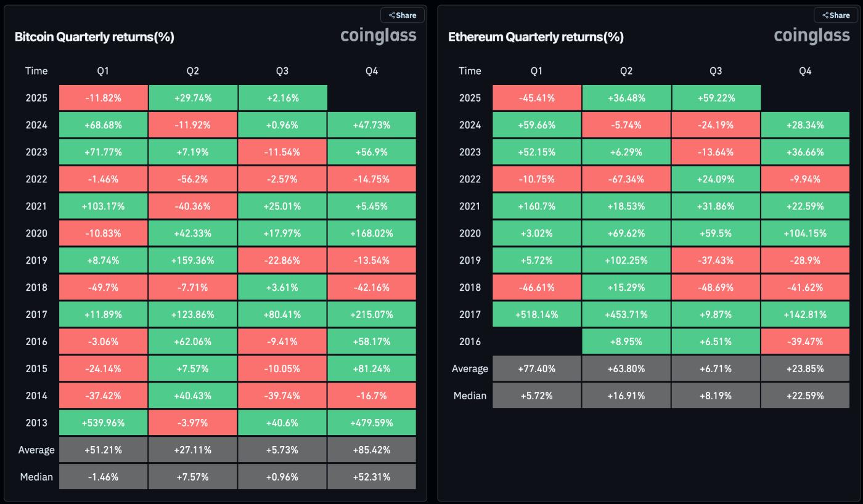Click the Time header in the Bitcoin table
Screen dimensions: 863x504
pyautogui.click(x=36, y=71)
